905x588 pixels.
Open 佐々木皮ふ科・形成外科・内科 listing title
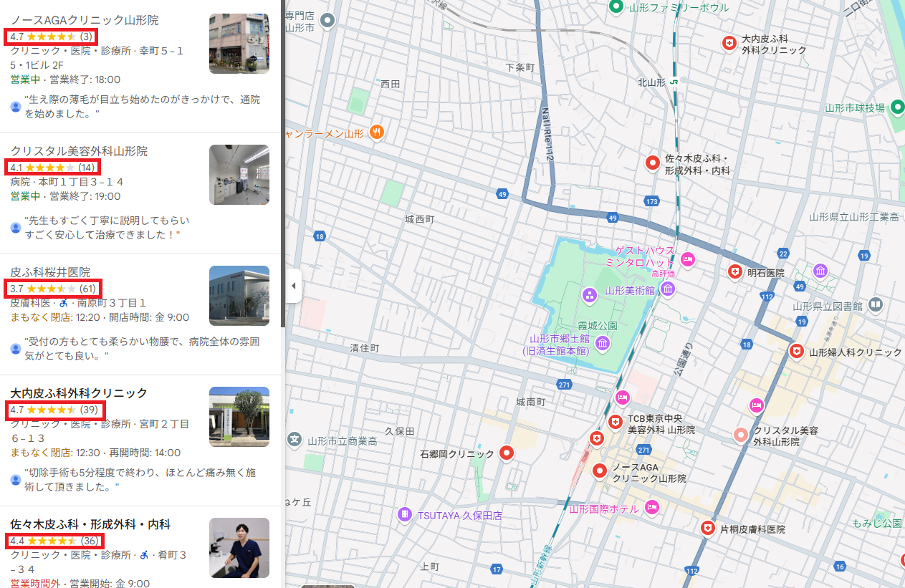pos(90,524)
